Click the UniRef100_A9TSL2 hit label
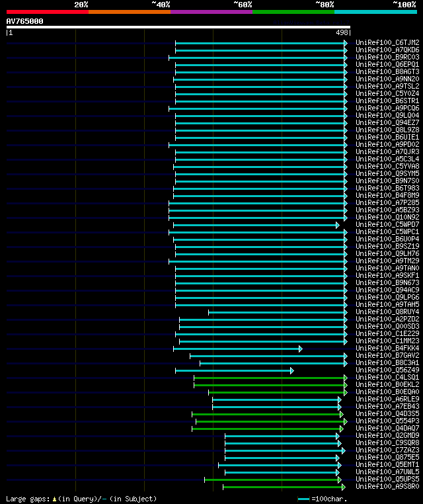 pyautogui.click(x=387, y=86)
